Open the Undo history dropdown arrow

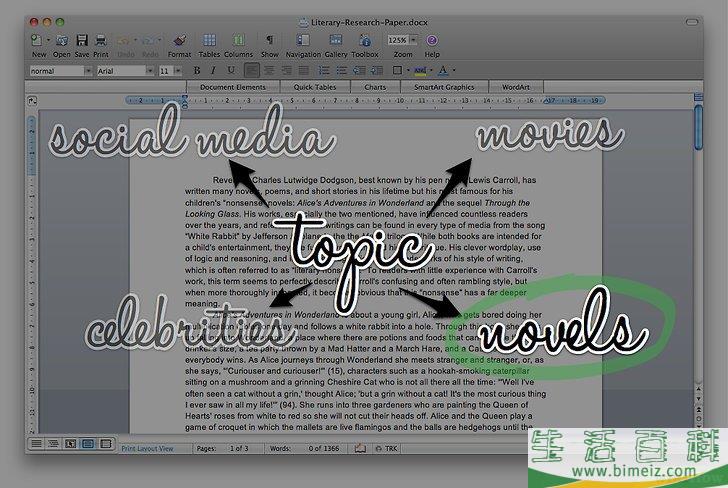coord(135,40)
